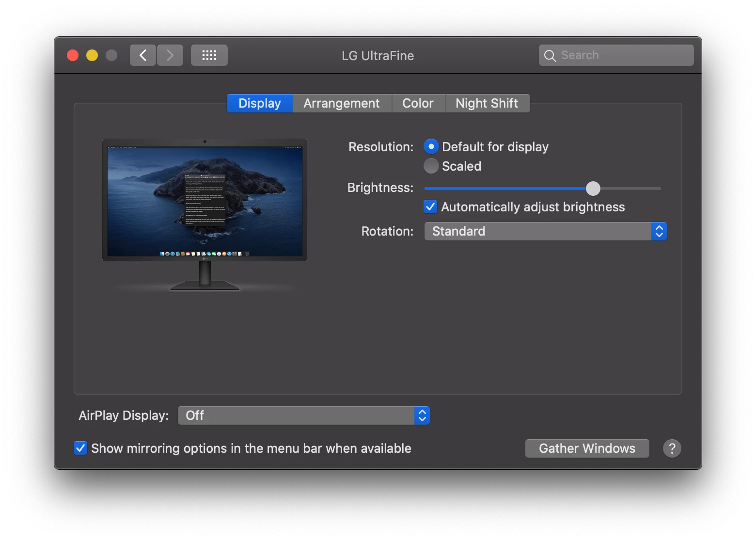Minimize the window with yellow button

(92, 55)
